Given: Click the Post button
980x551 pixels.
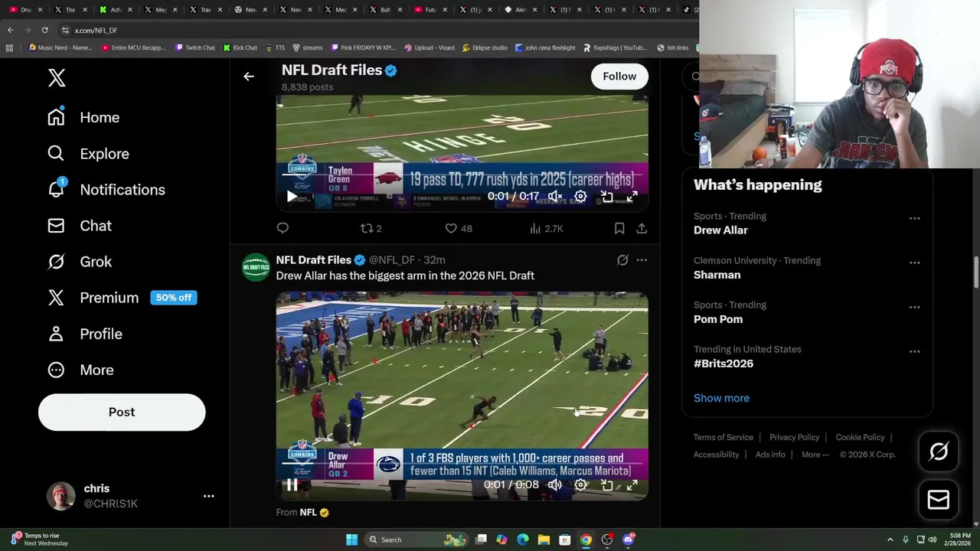Looking at the screenshot, I should [122, 412].
